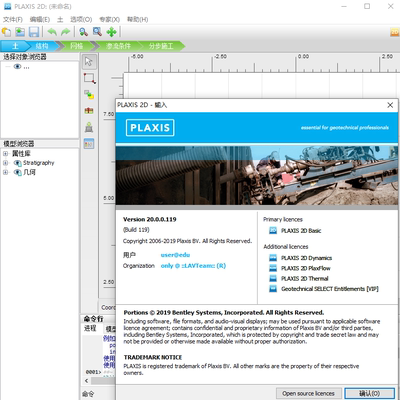Click the Geotechnical SELECT Entitlements icon
Image resolution: width=400 pixels, height=400 pixels.
click(x=273, y=289)
